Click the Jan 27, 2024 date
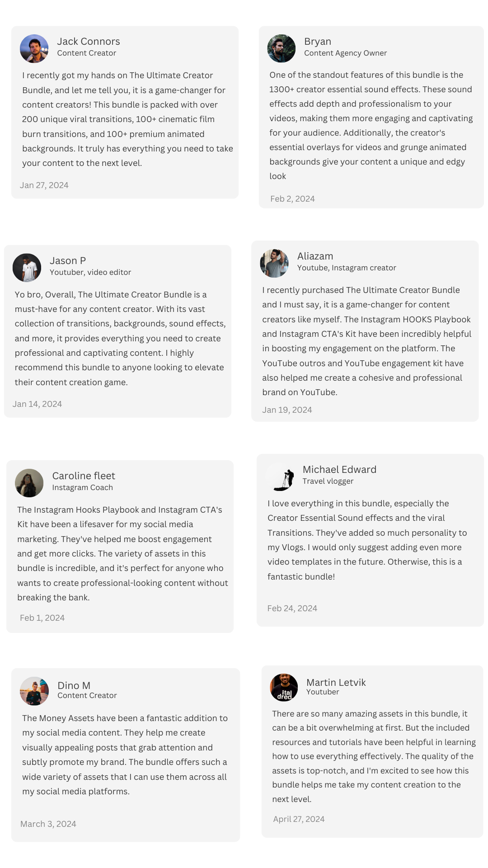The height and width of the screenshot is (868, 488). pos(44,185)
